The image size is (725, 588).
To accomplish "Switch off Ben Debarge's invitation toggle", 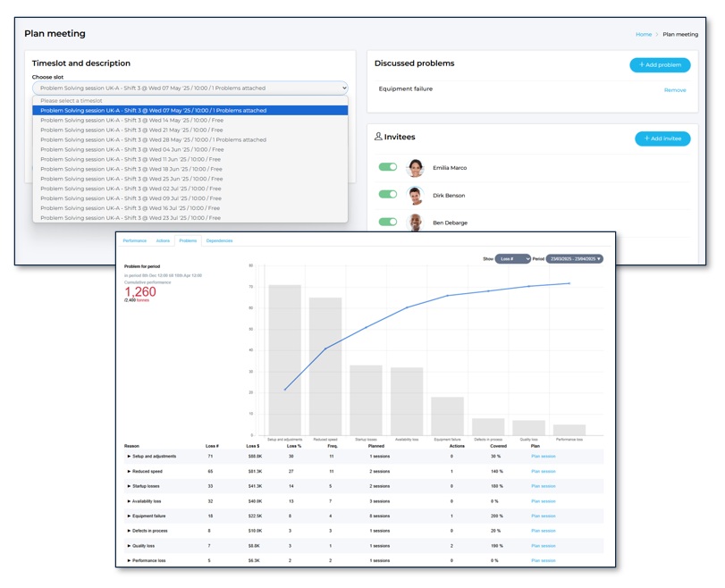I will coord(387,222).
